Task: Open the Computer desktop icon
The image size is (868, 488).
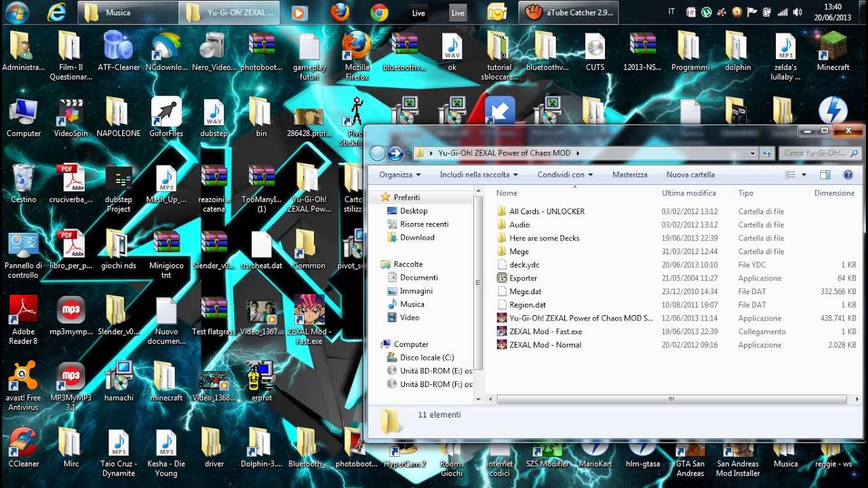Action: pos(24,118)
